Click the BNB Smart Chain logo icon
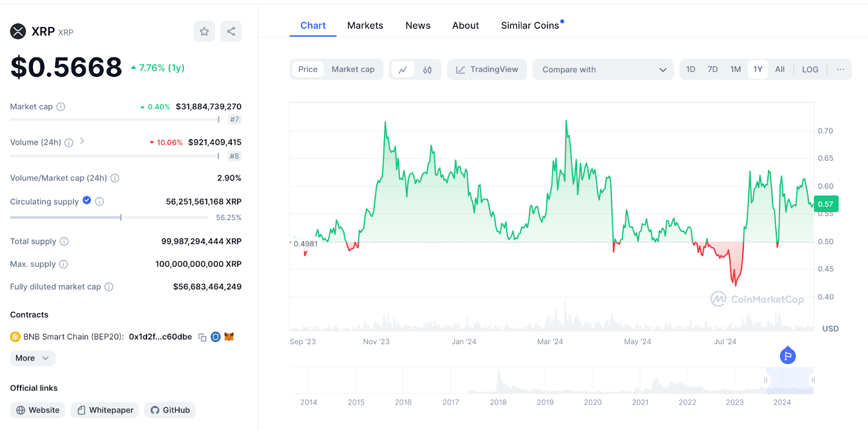Image resolution: width=868 pixels, height=431 pixels. pos(15,337)
